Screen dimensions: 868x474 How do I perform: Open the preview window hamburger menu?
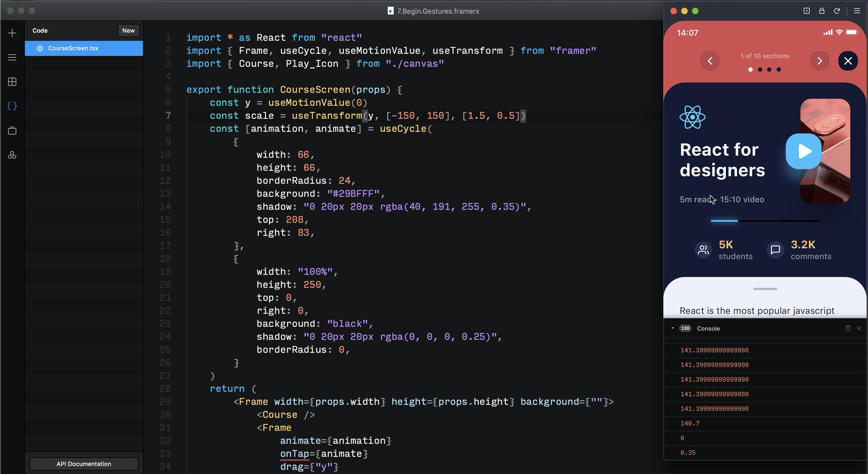click(x=857, y=11)
